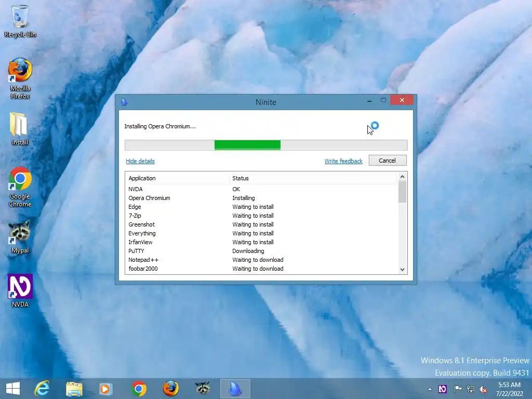Launch Firefox from the taskbar
Image resolution: width=532 pixels, height=399 pixels.
click(170, 389)
